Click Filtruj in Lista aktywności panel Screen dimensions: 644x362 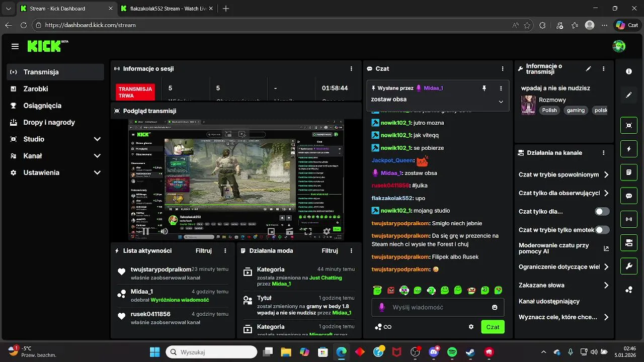pyautogui.click(x=204, y=250)
